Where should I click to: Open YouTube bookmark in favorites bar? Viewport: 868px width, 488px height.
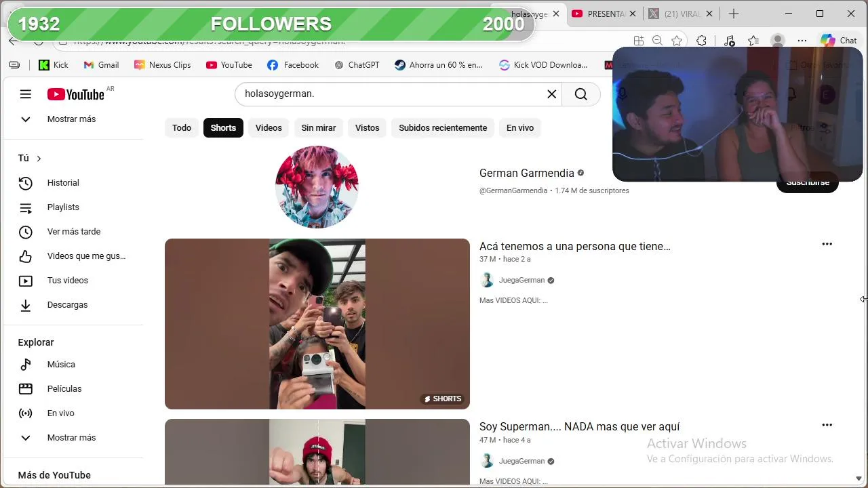[229, 65]
